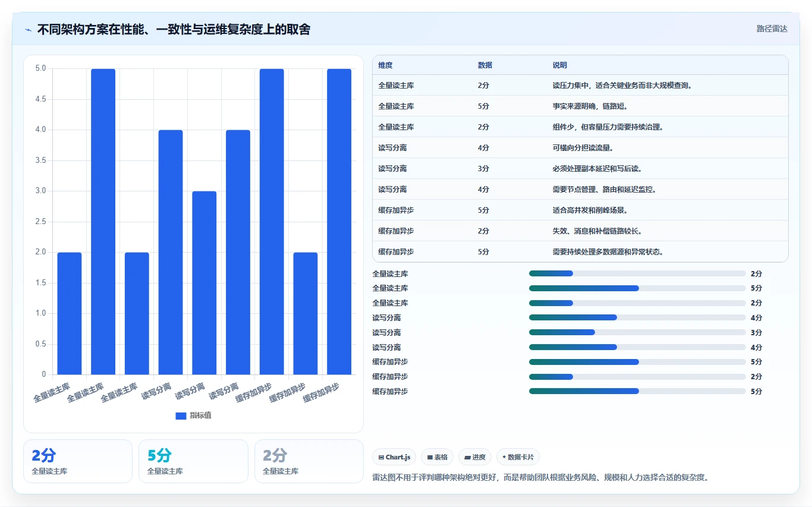Click the 3.5 y-axis label
The image size is (812, 507).
coord(40,160)
